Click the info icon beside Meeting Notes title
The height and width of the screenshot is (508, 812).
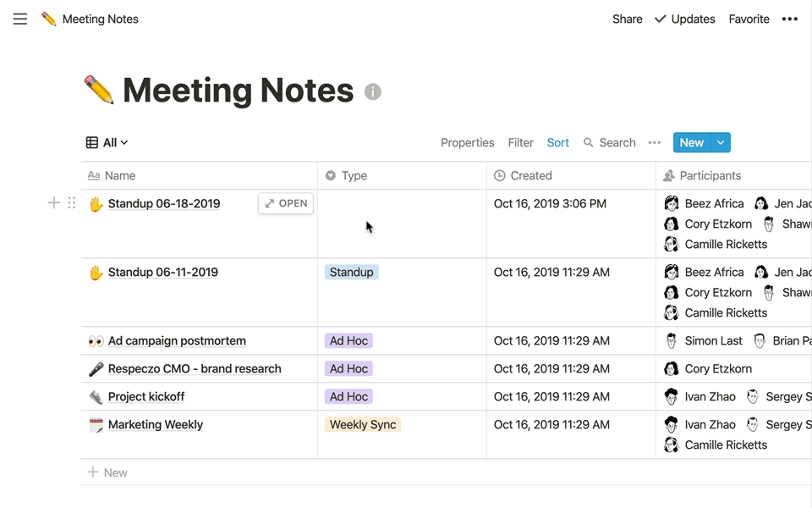[x=373, y=91]
